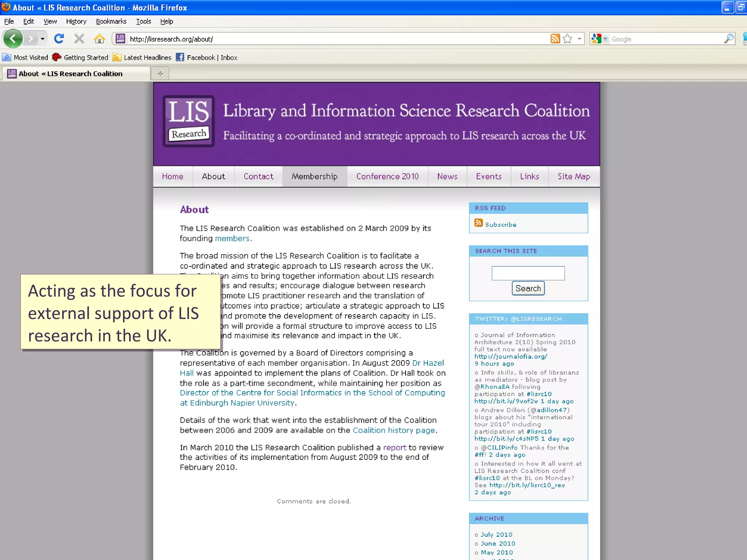This screenshot has height=560, width=747.
Task: Open the bit.ly/c4sNP5 link
Action: [x=507, y=439]
